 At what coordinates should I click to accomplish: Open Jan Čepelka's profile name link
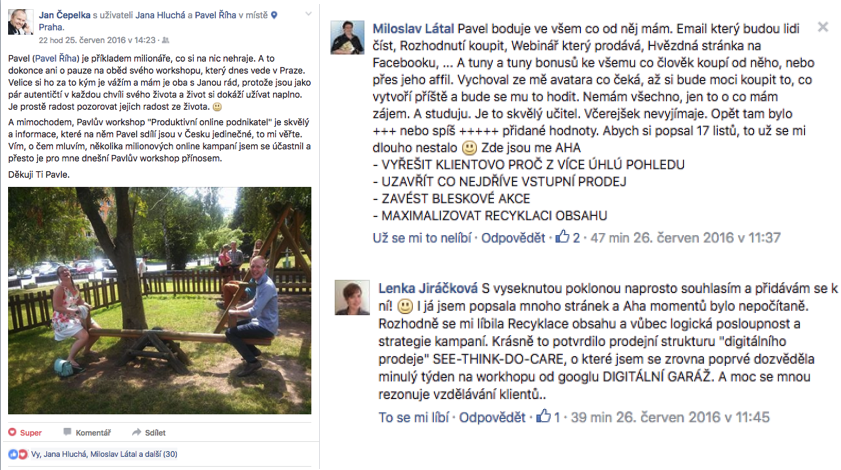click(x=64, y=15)
